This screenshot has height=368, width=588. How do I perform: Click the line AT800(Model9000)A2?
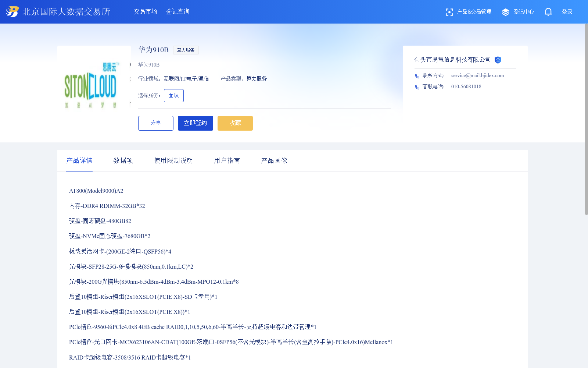click(x=96, y=191)
